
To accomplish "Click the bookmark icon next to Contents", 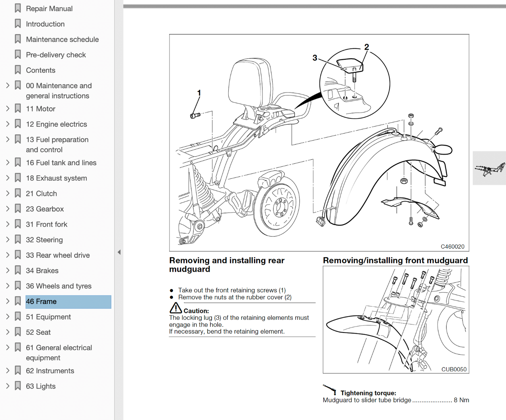I will [18, 70].
